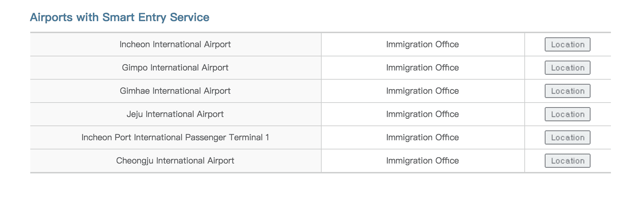This screenshot has height=203, width=644.
Task: Click the Airports with Smart Entry Service heading
Action: [120, 17]
